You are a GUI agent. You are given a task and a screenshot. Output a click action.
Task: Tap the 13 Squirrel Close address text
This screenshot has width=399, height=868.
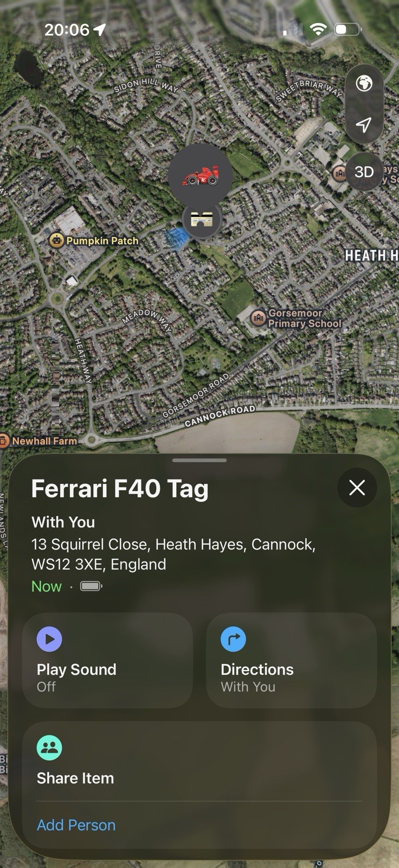(173, 554)
